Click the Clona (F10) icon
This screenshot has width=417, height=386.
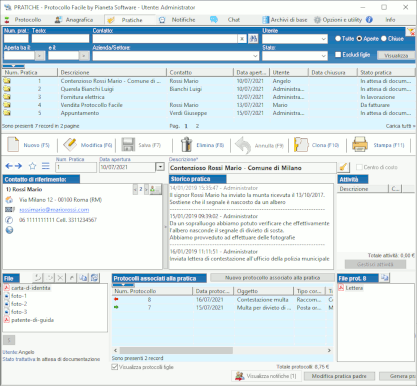tap(301, 145)
